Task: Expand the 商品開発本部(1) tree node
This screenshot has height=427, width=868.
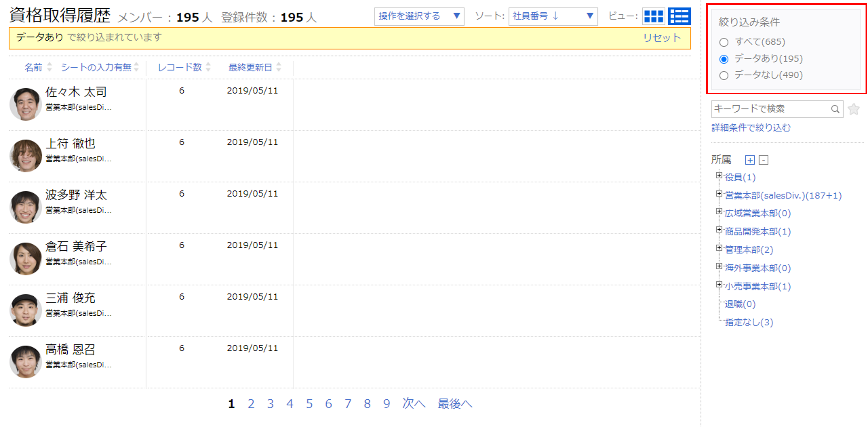Action: (719, 229)
